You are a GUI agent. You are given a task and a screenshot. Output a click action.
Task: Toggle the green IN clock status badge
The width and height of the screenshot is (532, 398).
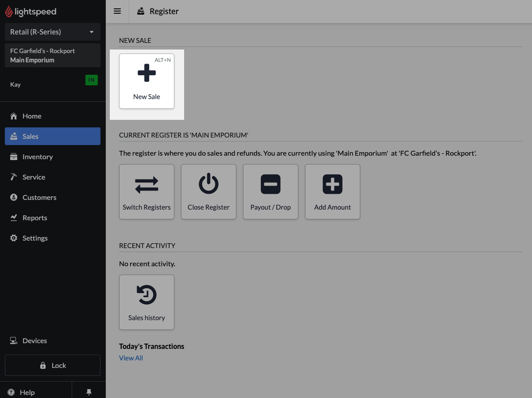click(92, 80)
